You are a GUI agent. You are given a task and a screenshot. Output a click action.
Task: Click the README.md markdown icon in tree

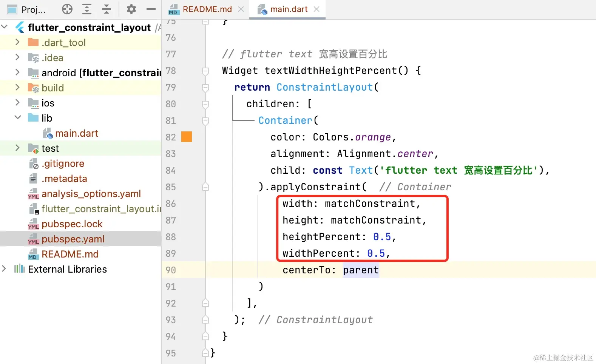click(33, 254)
